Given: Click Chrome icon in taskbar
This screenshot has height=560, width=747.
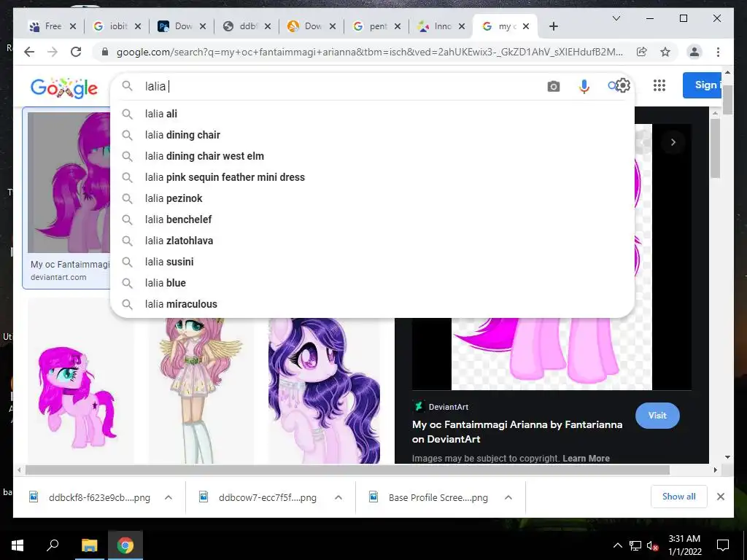Looking at the screenshot, I should click(125, 545).
